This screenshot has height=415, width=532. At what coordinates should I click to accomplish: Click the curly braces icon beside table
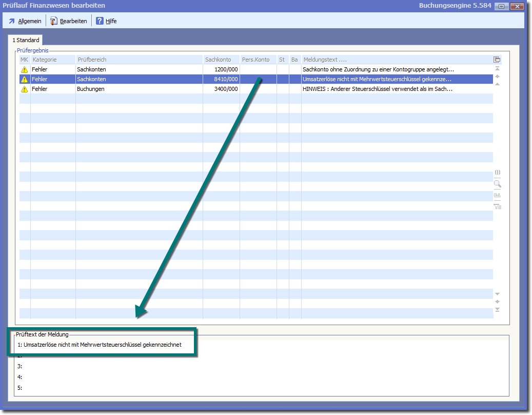pos(497,173)
